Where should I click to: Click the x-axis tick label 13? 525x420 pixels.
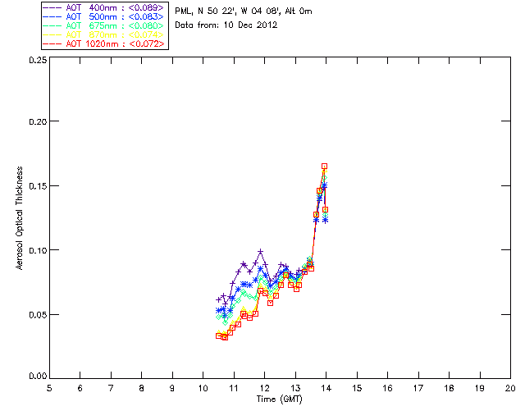[x=295, y=388]
